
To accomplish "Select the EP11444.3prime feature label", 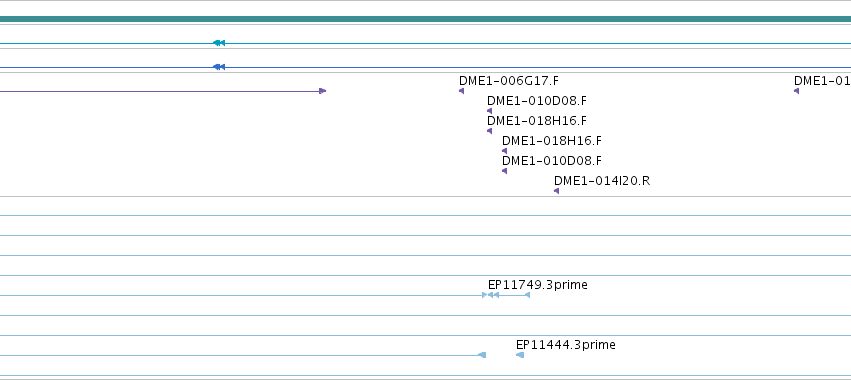I will tap(566, 345).
